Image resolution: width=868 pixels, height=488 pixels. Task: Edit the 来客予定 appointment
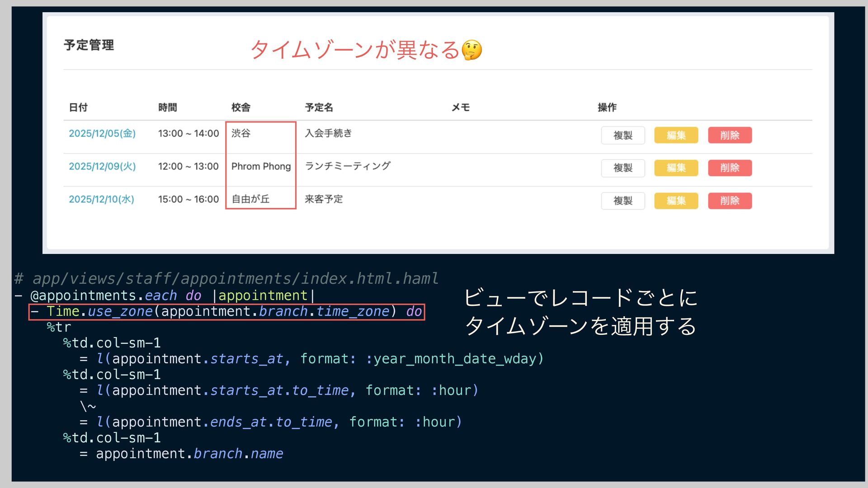[676, 201]
